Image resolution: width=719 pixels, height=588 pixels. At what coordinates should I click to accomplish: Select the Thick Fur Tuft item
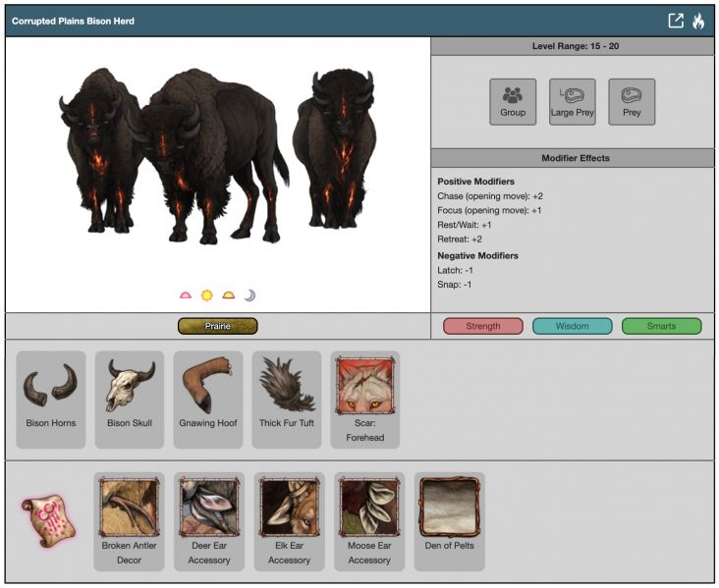click(287, 400)
